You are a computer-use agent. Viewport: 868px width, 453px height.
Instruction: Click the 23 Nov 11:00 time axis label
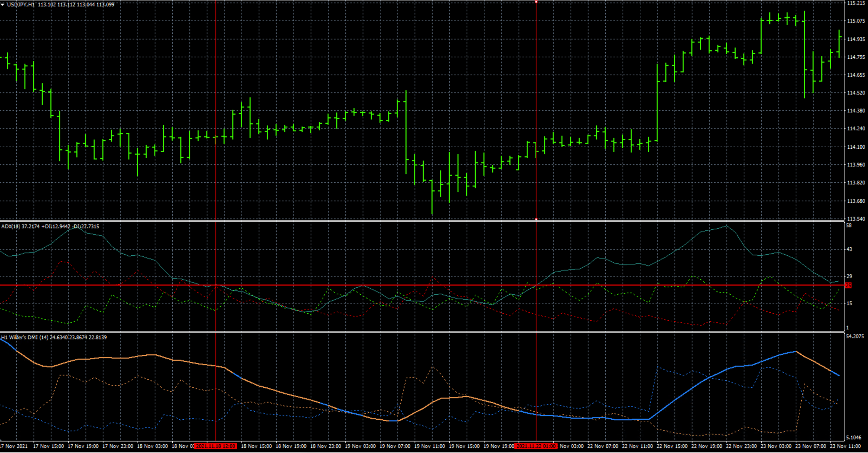click(845, 446)
